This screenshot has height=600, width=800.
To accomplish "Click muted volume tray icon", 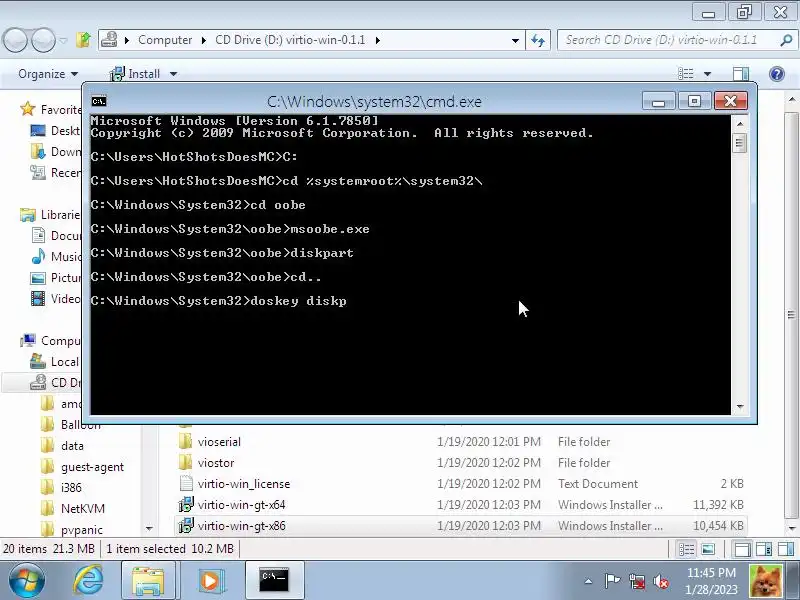I will (x=661, y=581).
